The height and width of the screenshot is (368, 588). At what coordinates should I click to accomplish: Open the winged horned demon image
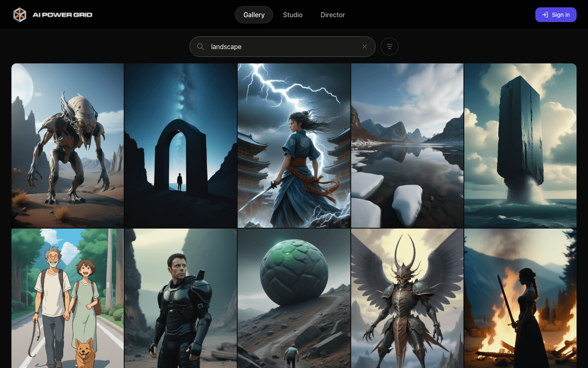pyautogui.click(x=407, y=298)
